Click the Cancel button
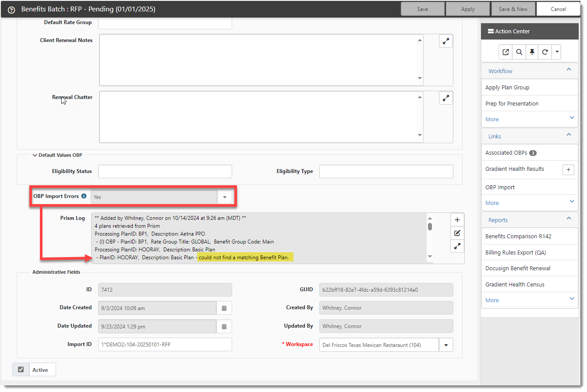The image size is (587, 392). [558, 9]
